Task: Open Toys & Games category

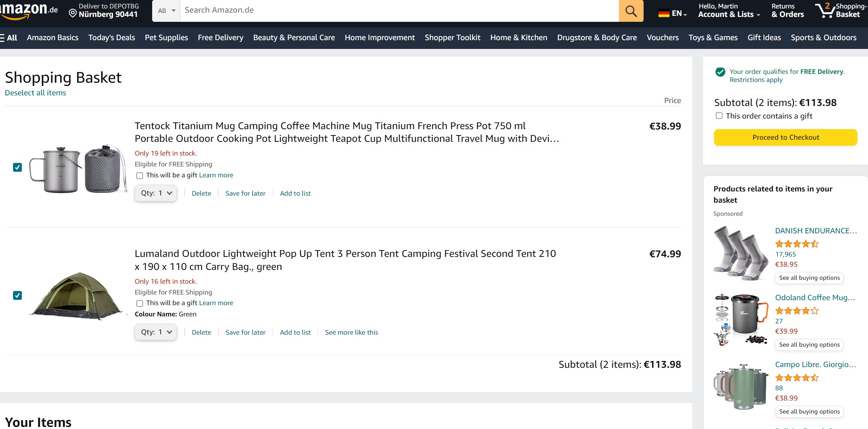Action: coord(713,38)
